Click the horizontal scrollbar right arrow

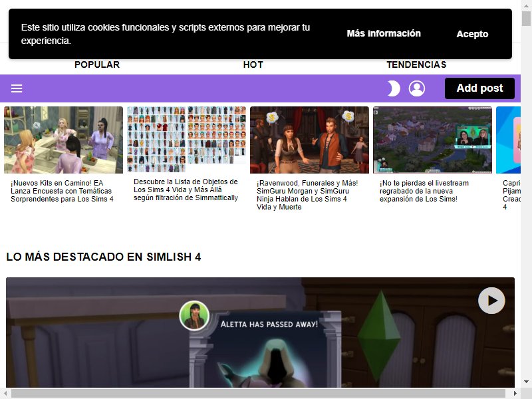click(515, 393)
